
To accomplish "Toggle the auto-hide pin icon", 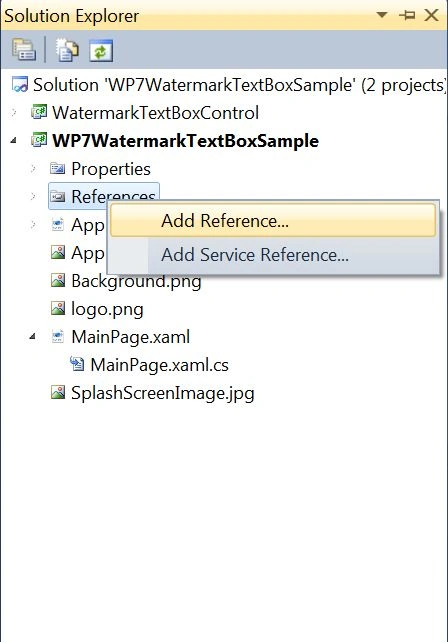I will [x=407, y=16].
